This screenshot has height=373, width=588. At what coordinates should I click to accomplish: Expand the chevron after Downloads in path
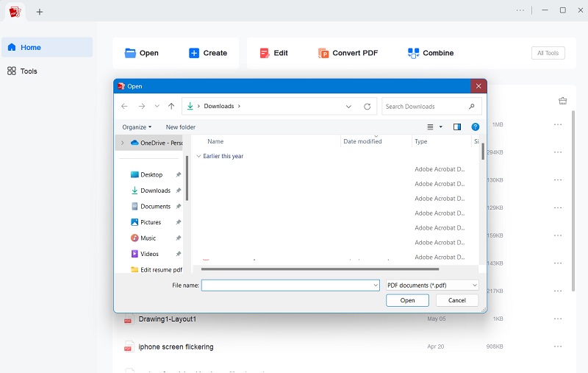pyautogui.click(x=239, y=106)
